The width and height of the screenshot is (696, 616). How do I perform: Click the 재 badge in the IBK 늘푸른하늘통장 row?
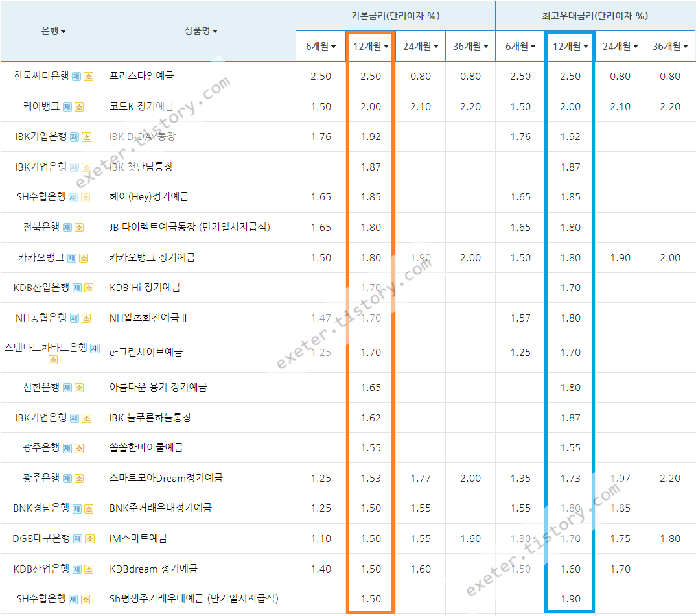75,418
